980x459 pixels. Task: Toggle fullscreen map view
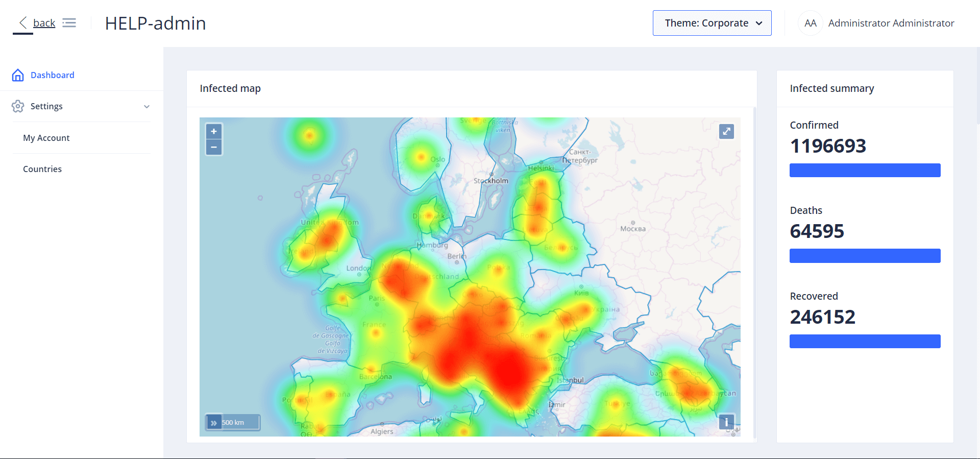[726, 131]
